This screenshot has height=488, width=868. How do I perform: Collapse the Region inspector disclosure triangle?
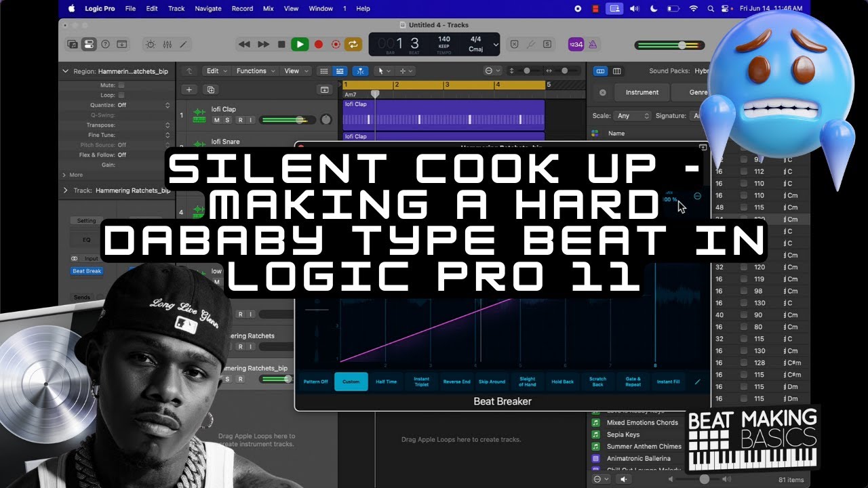66,71
